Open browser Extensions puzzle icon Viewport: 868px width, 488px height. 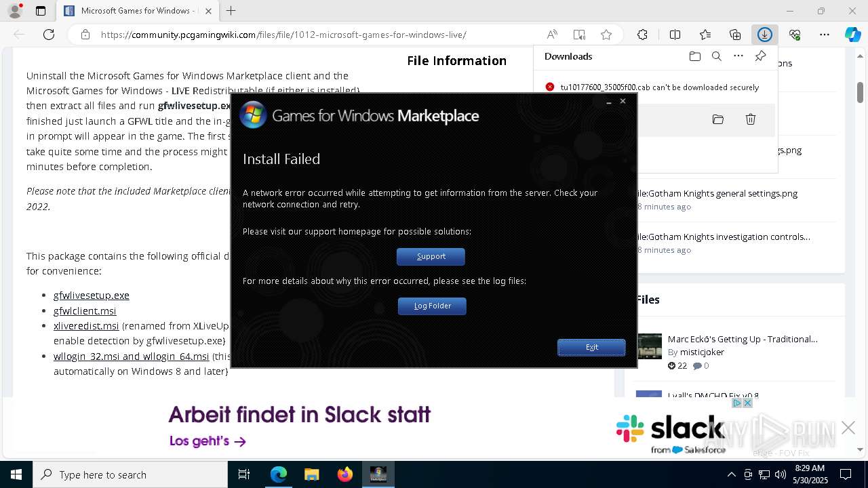point(642,35)
